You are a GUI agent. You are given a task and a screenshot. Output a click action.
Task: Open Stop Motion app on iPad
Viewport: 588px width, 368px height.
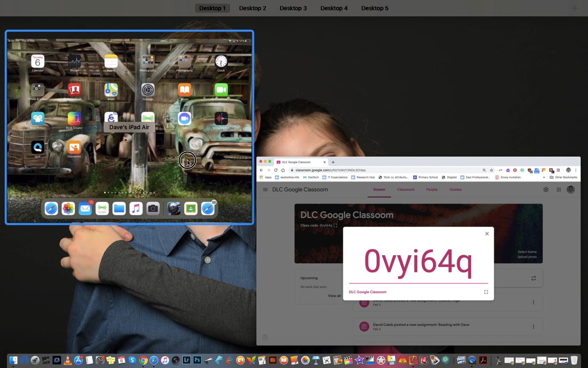click(38, 119)
